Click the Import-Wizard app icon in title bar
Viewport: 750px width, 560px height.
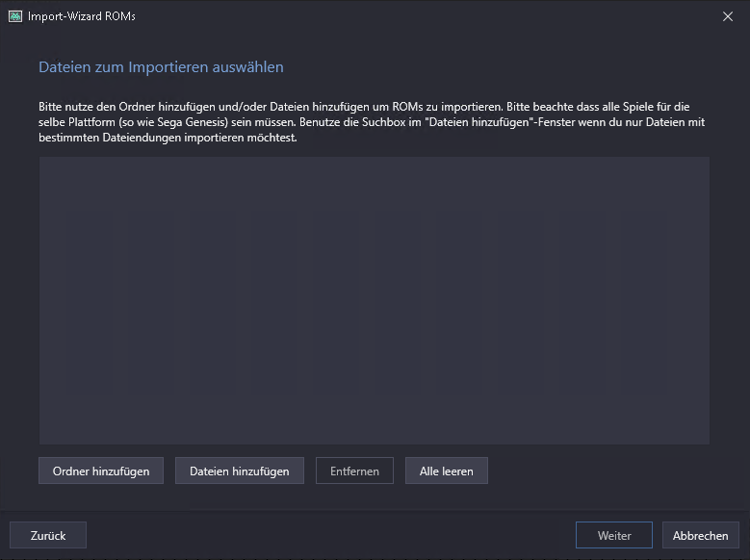tap(15, 15)
